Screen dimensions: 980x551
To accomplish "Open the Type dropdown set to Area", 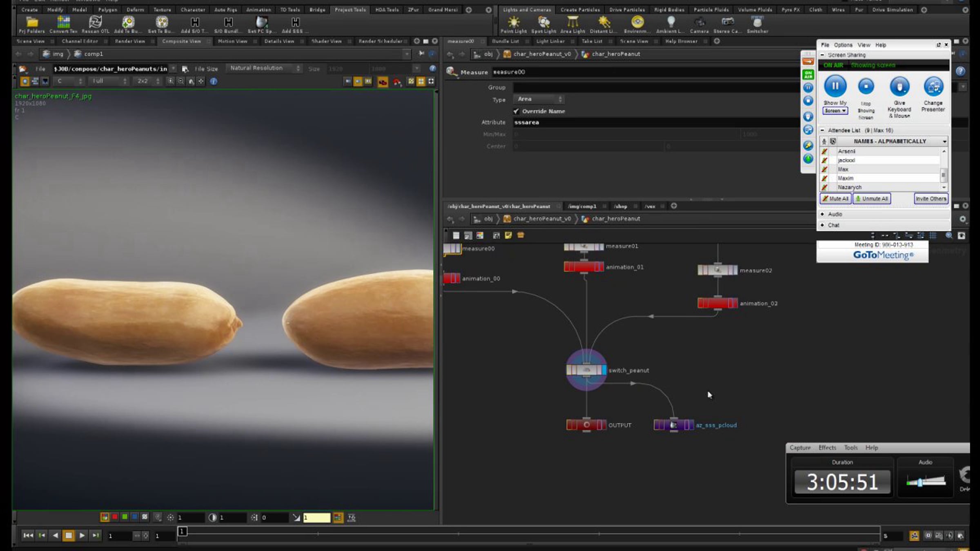I will pyautogui.click(x=539, y=99).
